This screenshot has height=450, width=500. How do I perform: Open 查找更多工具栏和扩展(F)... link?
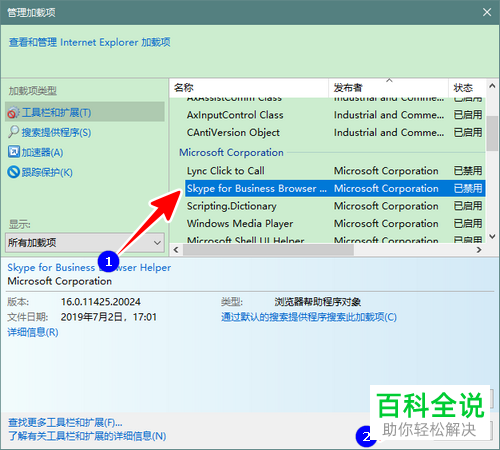tap(65, 423)
